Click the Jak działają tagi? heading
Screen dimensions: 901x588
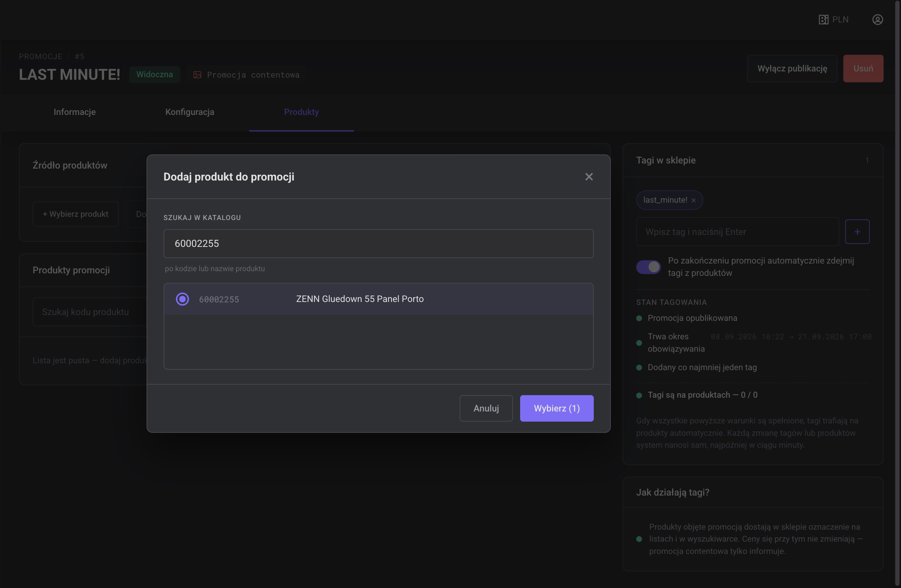tap(672, 492)
